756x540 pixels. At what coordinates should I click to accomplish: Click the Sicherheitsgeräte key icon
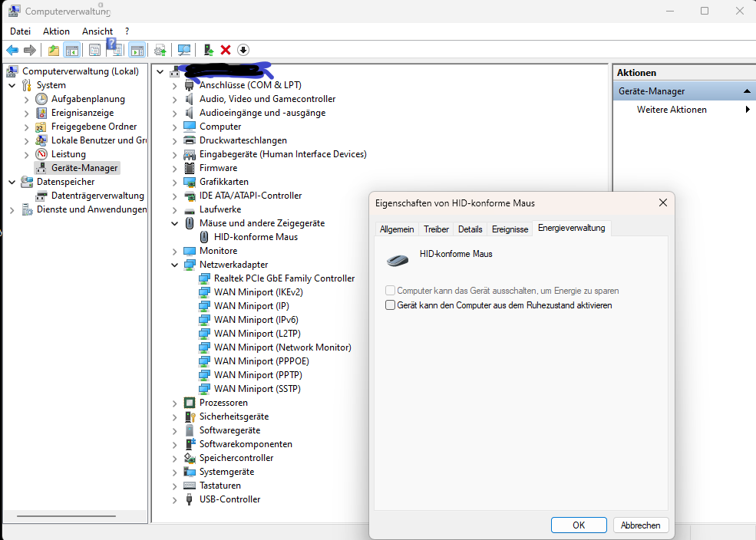(190, 417)
